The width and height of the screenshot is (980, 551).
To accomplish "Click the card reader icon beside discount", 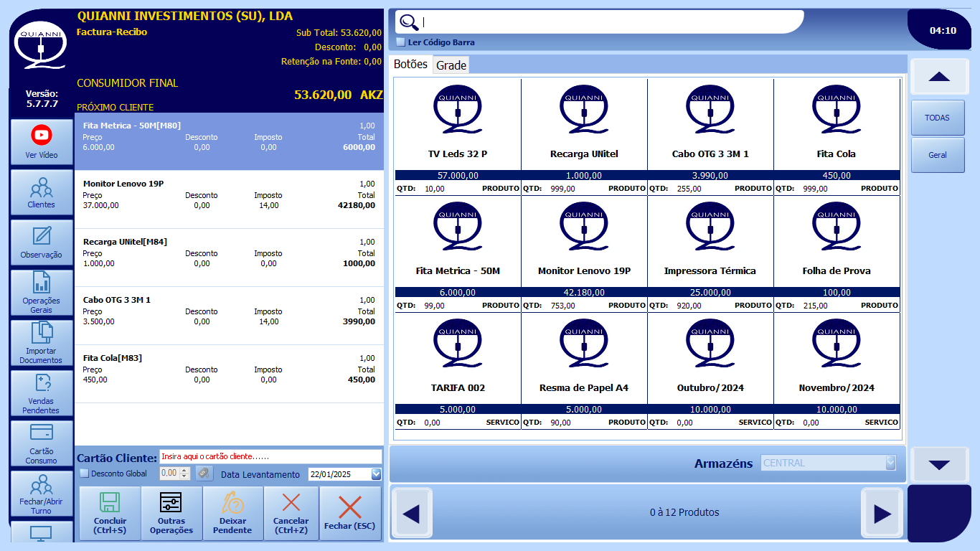I will coord(204,474).
